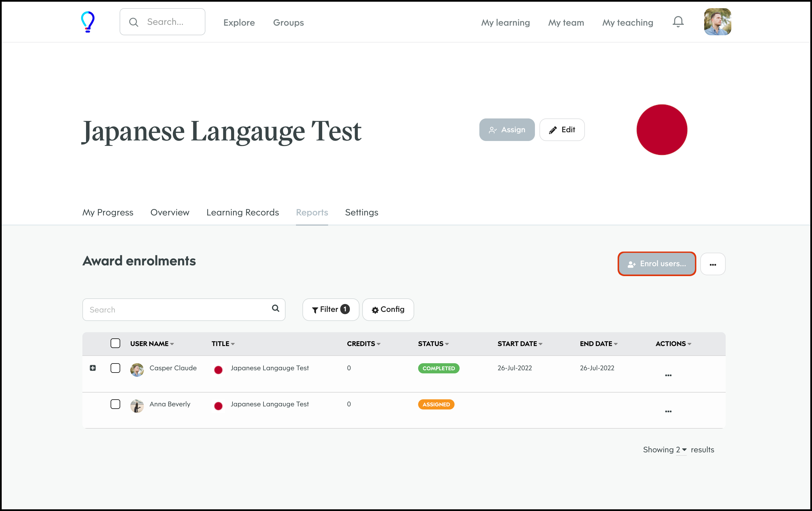Select Casper Claude row checkbox
Image resolution: width=812 pixels, height=511 pixels.
pyautogui.click(x=115, y=368)
